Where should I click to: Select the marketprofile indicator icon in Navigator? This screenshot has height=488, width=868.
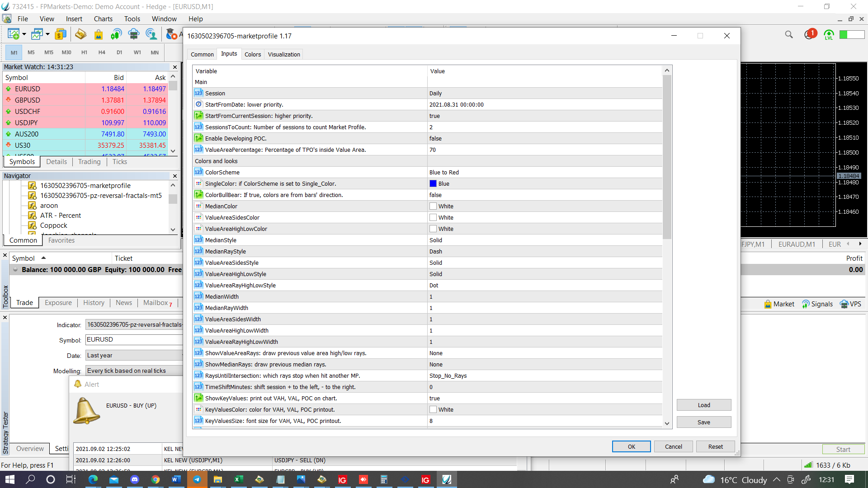click(x=32, y=186)
